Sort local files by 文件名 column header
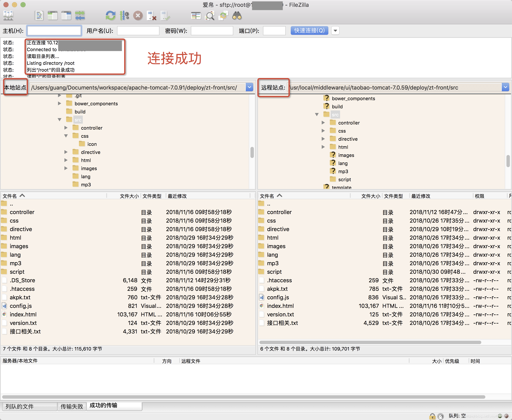The height and width of the screenshot is (420, 512). coord(53,196)
